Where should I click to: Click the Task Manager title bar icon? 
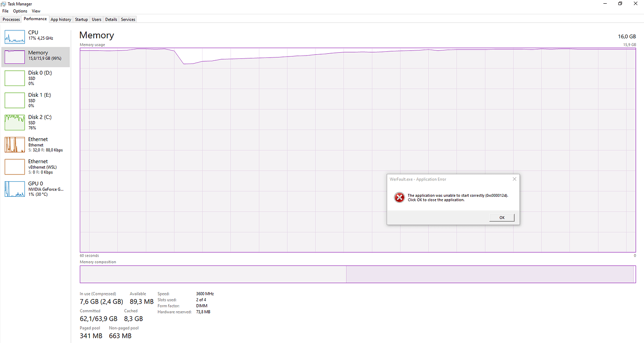point(4,4)
